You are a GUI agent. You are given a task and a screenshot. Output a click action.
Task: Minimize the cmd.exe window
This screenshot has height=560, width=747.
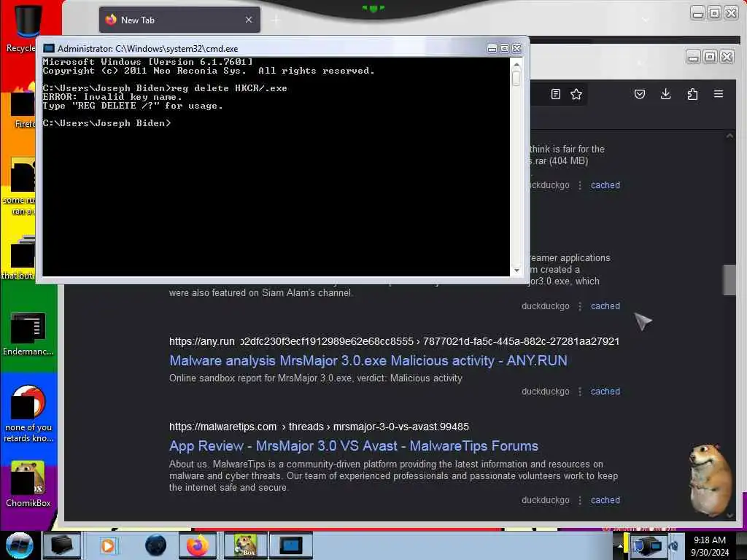(x=492, y=49)
